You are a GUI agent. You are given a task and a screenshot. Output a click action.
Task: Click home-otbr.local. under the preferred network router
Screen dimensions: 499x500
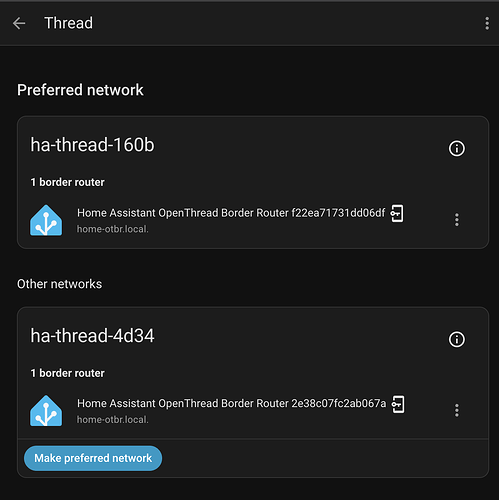pos(113,229)
